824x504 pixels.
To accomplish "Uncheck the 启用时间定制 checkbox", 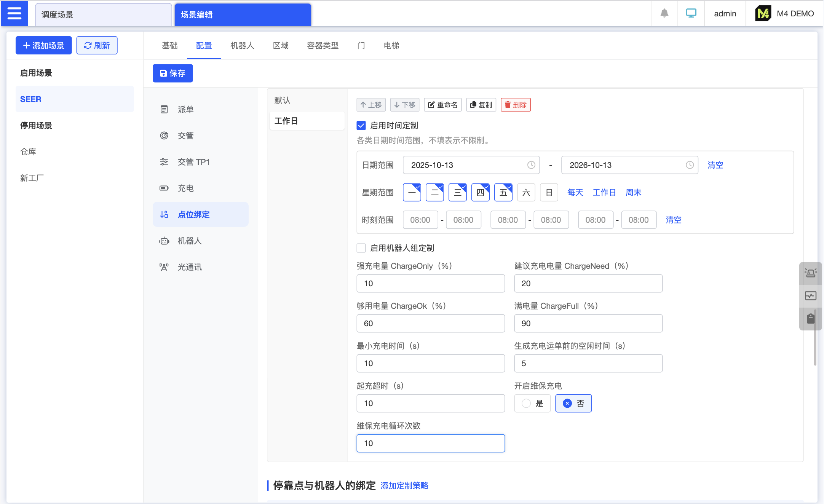I will click(x=361, y=125).
